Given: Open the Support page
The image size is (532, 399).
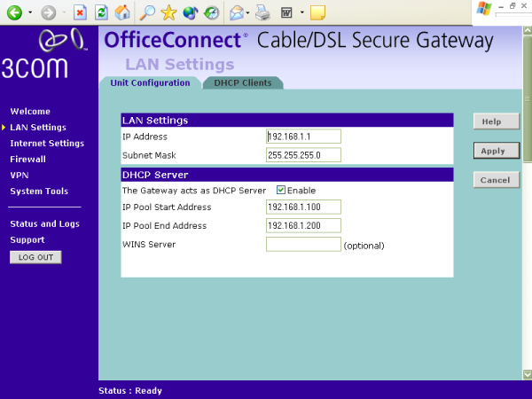Looking at the screenshot, I should pyautogui.click(x=27, y=239).
